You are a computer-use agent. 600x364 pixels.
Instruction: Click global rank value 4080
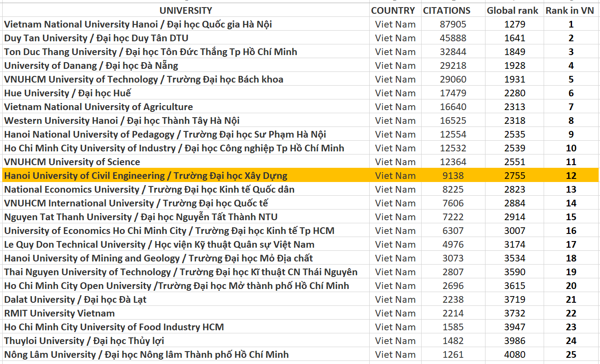coord(514,354)
